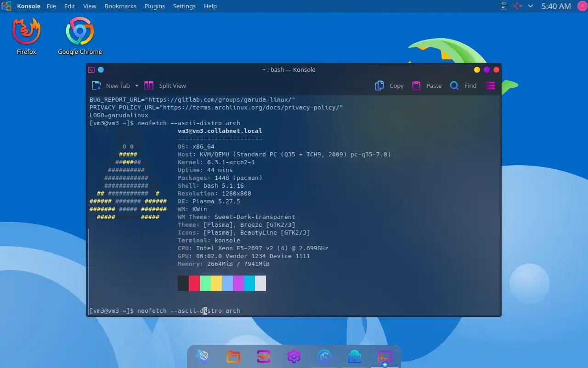
Task: Click the cyan color block in neofetch output
Action: click(249, 283)
